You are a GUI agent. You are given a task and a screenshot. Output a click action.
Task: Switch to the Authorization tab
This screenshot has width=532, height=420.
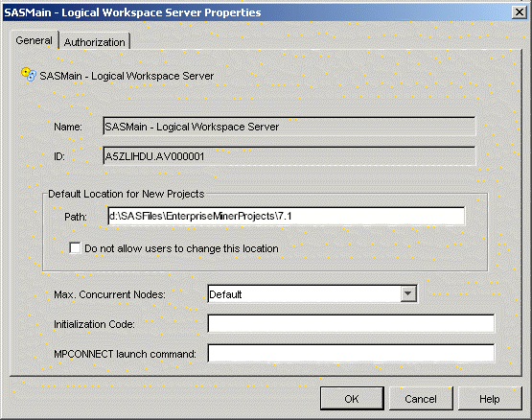[x=95, y=42]
